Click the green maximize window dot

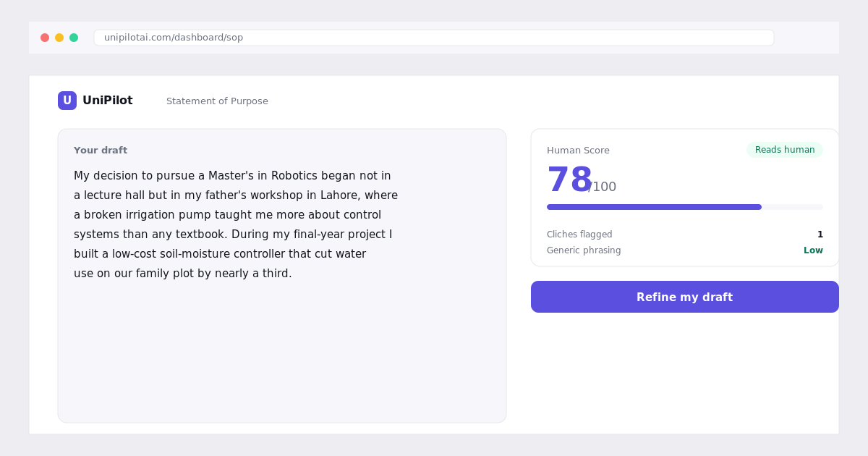pyautogui.click(x=74, y=38)
